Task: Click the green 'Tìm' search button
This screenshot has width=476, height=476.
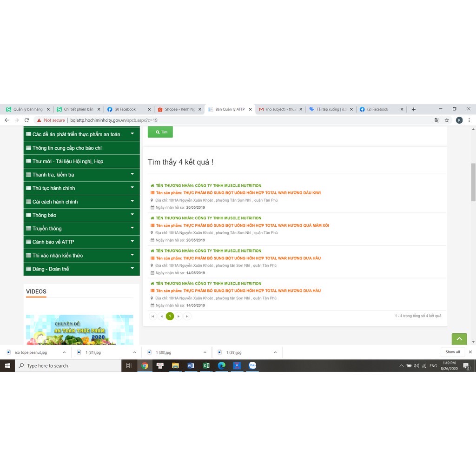Action: [160, 132]
